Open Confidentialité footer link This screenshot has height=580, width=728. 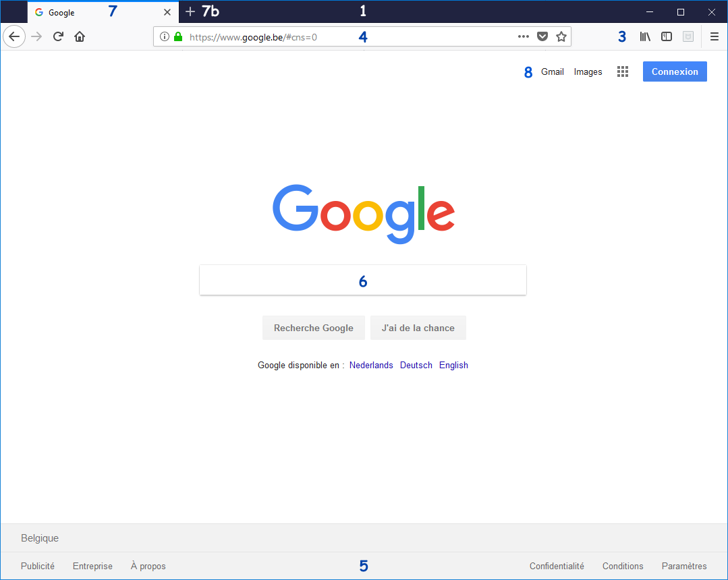[557, 566]
